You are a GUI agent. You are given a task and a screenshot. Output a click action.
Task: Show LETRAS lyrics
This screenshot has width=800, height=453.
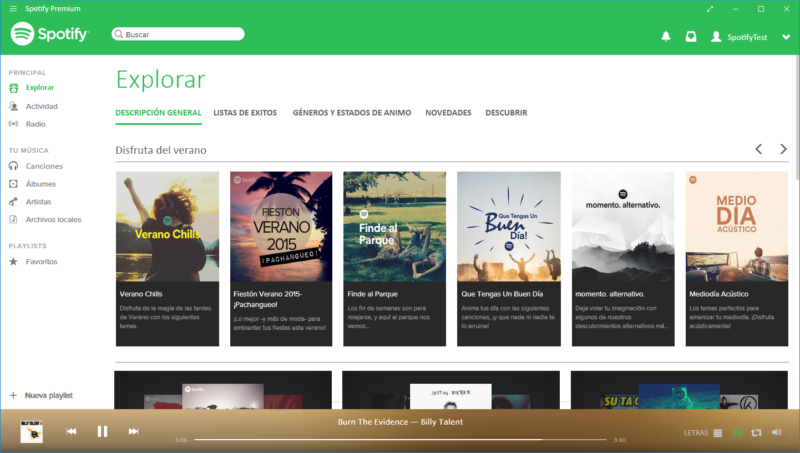(x=696, y=433)
